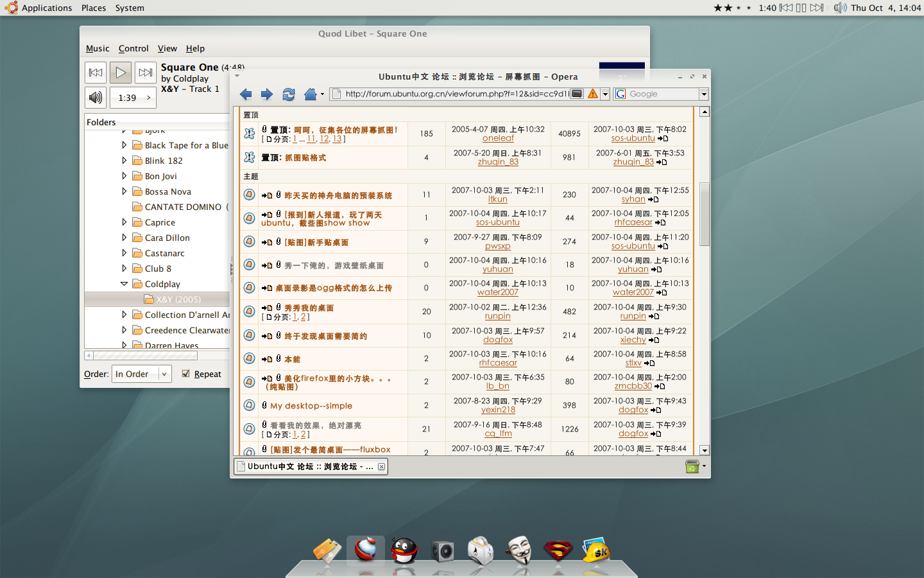Click last-post arrow beside syhan
924x578 pixels.
653,200
